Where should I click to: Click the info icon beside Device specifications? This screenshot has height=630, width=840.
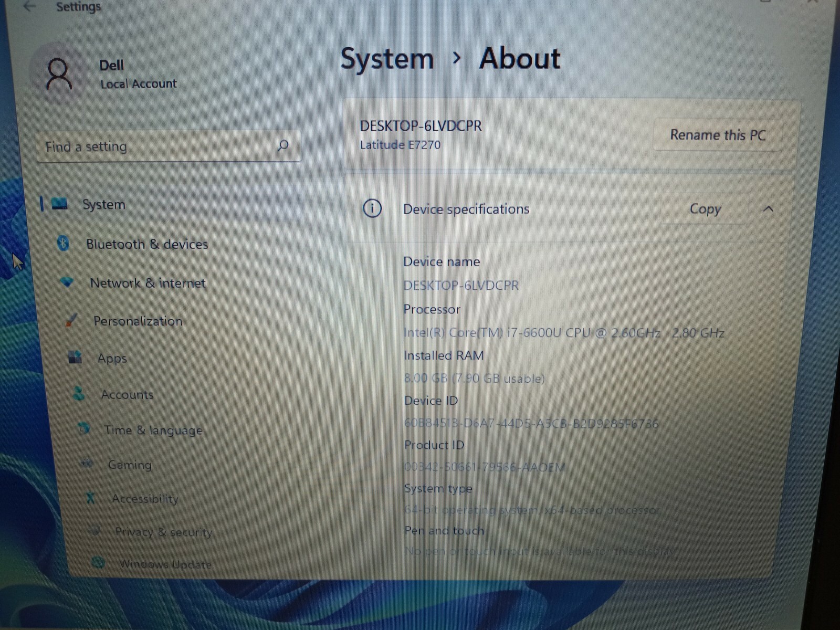coord(372,208)
